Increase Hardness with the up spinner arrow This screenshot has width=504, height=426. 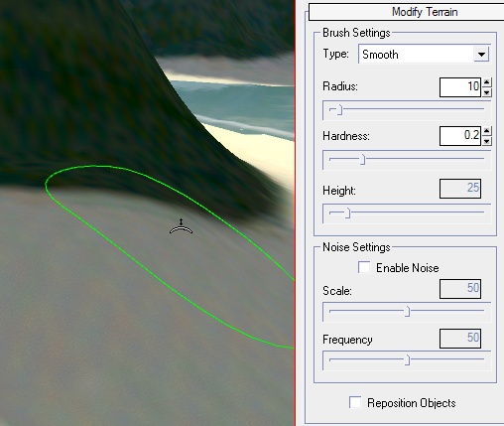pos(486,131)
